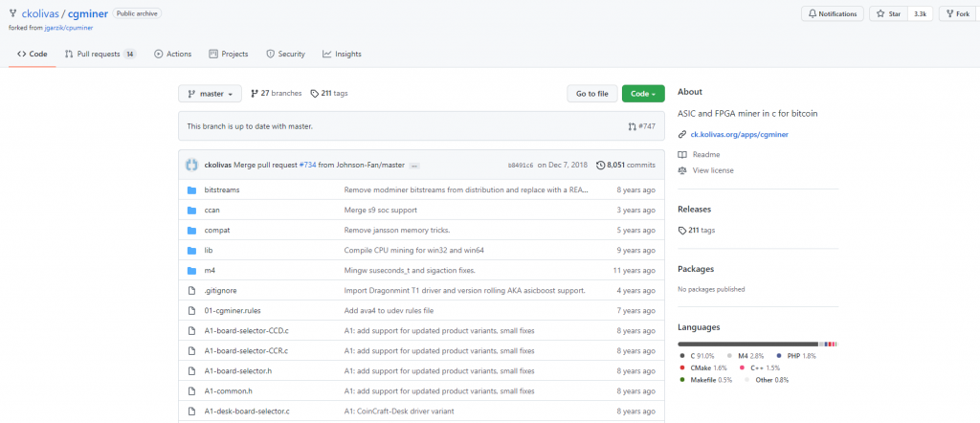Open the Security tab
Viewport: 980px width, 423px height.
point(285,55)
